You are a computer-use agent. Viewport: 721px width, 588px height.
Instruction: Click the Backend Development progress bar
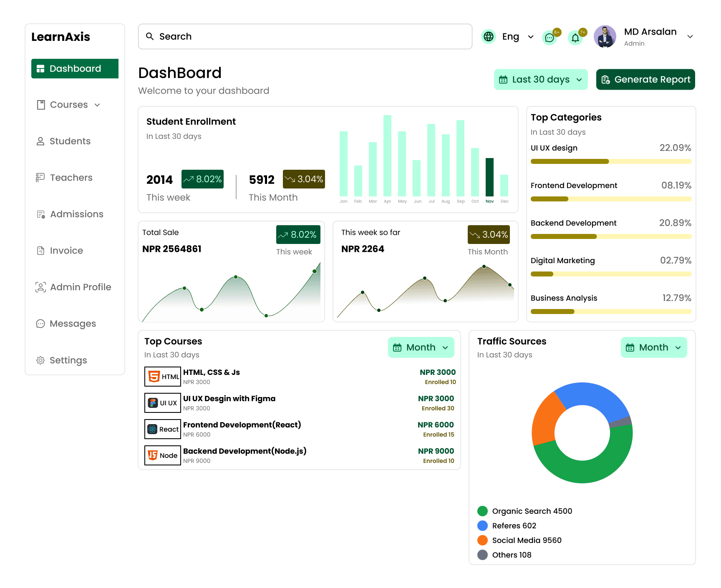(x=611, y=236)
